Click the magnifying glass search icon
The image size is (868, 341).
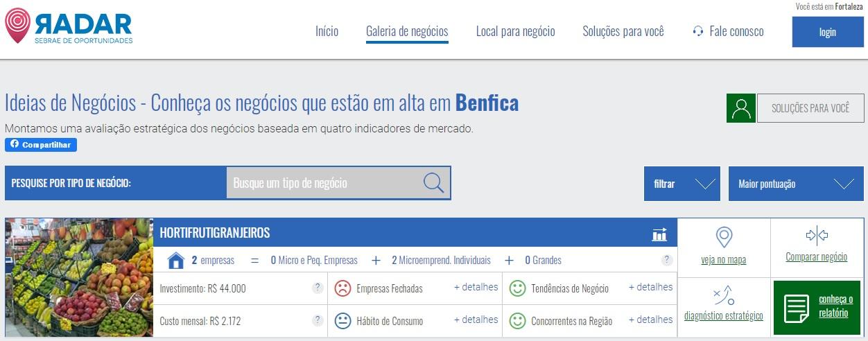click(433, 183)
